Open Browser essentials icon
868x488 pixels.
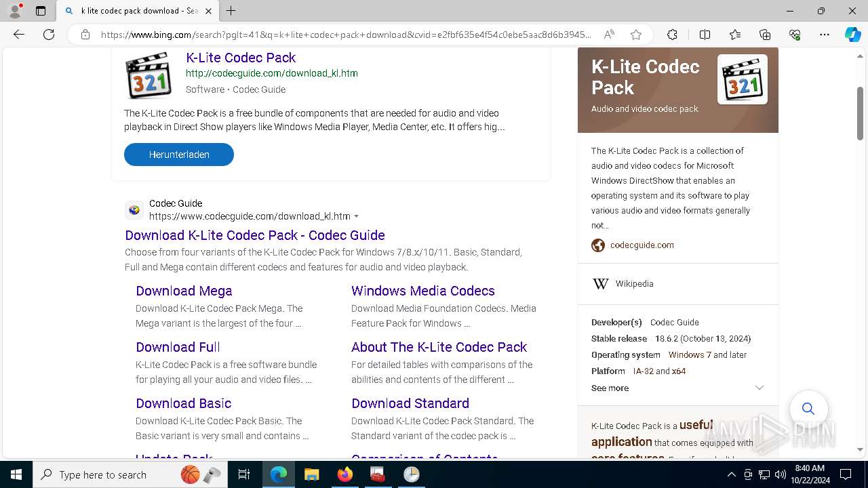click(x=795, y=35)
